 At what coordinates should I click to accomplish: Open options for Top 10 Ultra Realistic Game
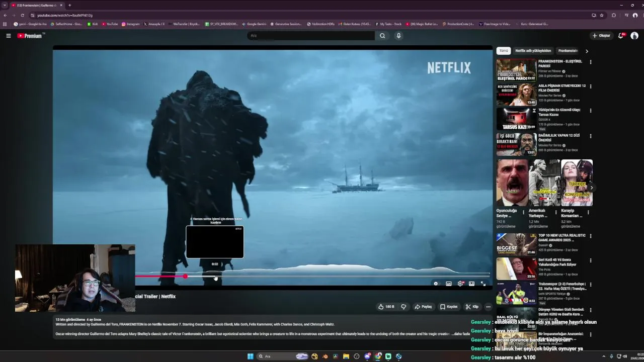click(591, 236)
